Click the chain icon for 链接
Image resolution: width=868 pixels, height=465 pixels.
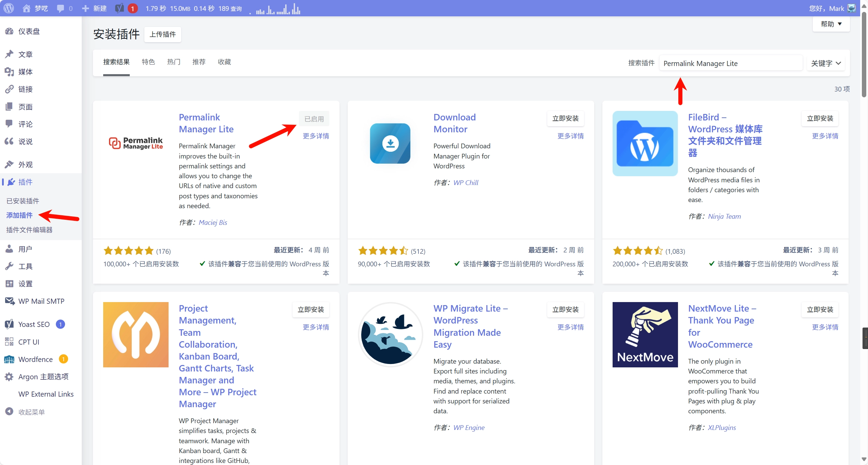pos(9,89)
